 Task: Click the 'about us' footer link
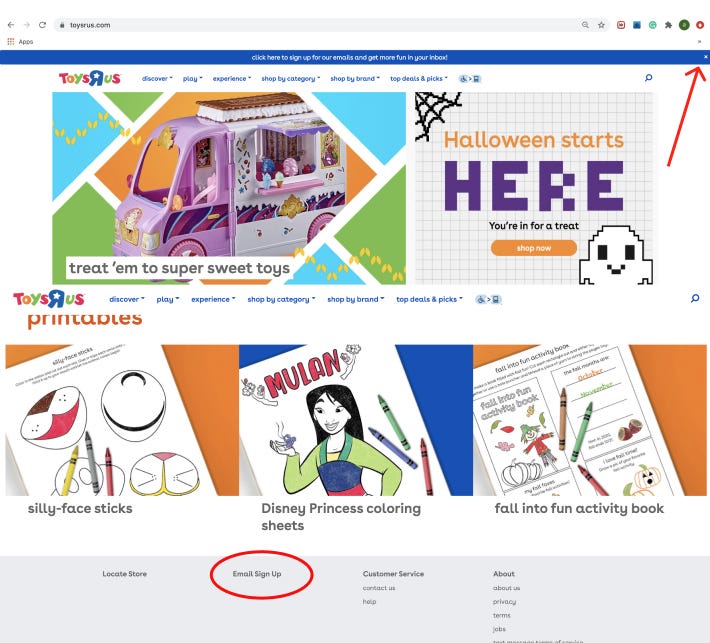tap(506, 588)
